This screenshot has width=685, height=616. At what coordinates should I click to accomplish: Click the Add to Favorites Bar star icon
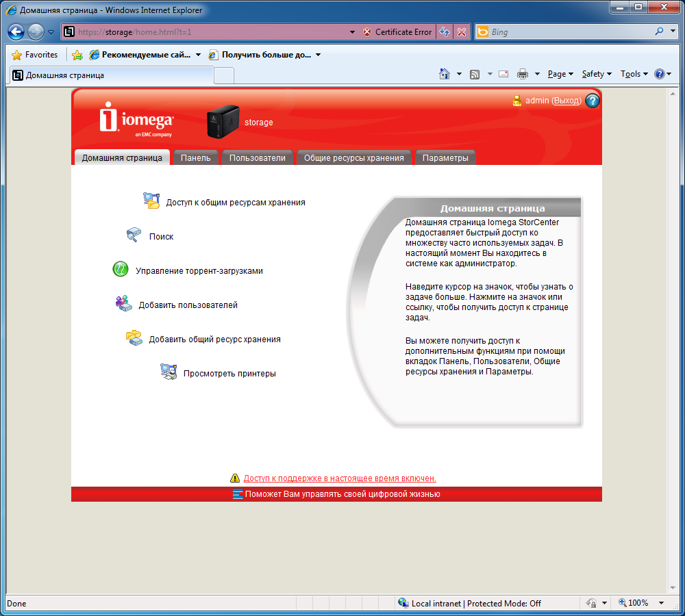coord(77,55)
